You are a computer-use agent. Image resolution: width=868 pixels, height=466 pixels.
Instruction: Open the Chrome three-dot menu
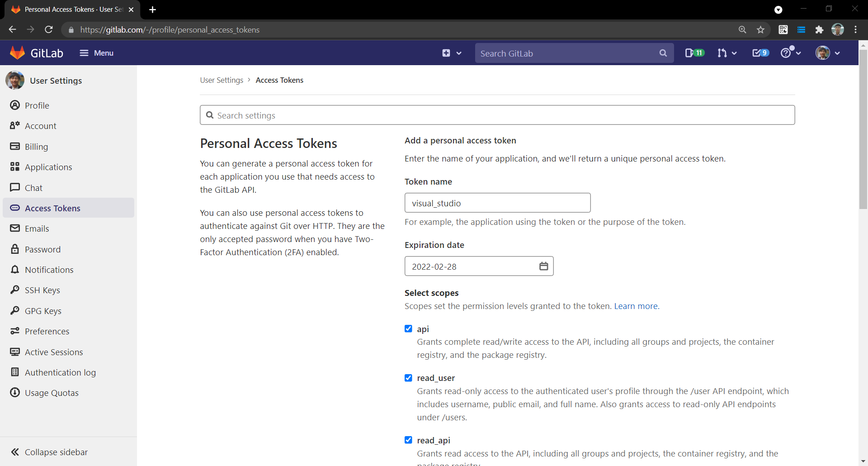(x=856, y=29)
